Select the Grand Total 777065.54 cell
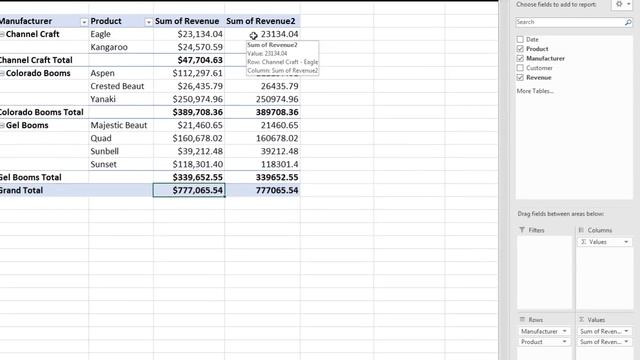Viewport: 640px width, 360px height. point(262,190)
